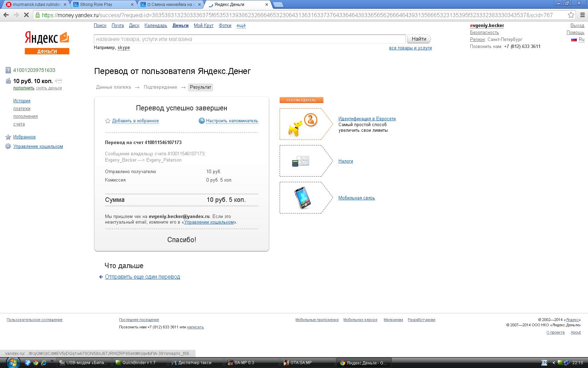
Task: Open a new browser tab
Action: click(278, 5)
